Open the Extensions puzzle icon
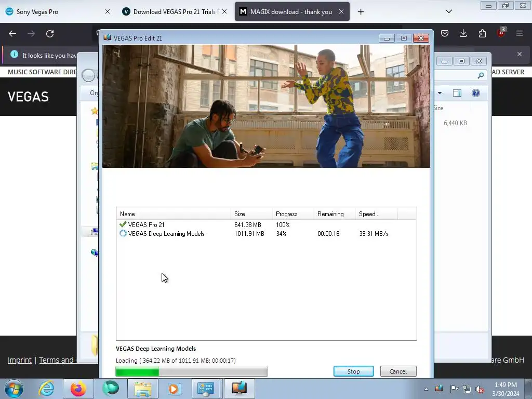Screen dimensions: 532x399 (482, 33)
